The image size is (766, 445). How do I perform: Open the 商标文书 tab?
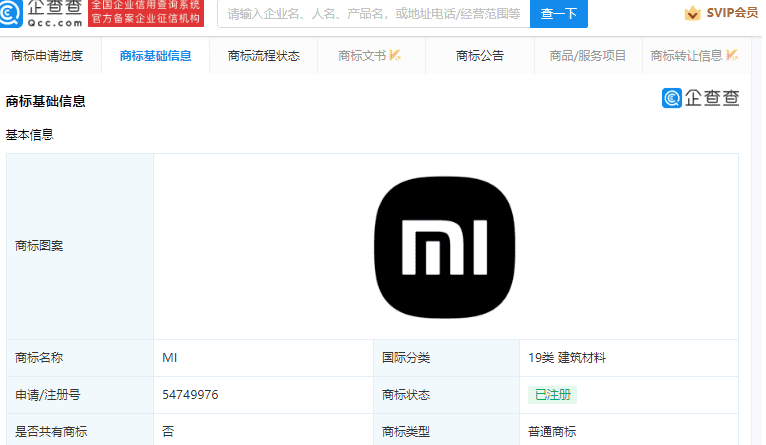point(370,56)
